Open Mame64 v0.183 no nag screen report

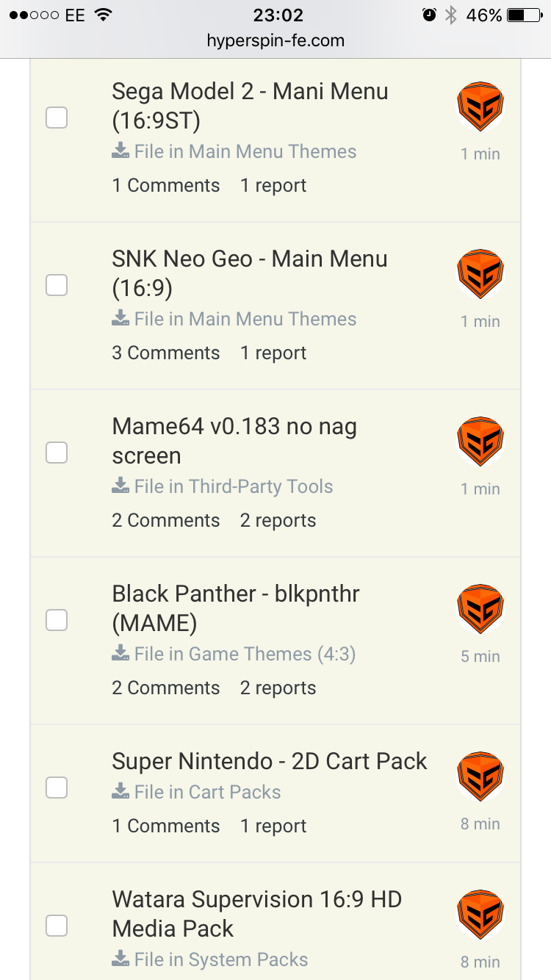point(234,441)
